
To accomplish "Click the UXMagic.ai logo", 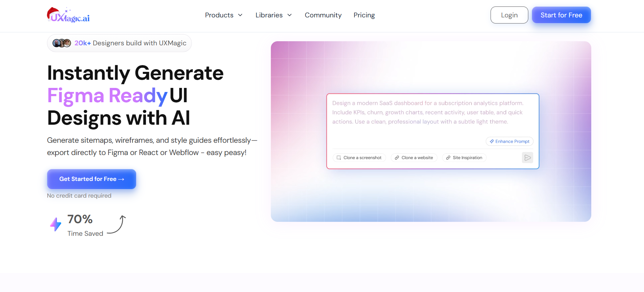I will tap(68, 15).
